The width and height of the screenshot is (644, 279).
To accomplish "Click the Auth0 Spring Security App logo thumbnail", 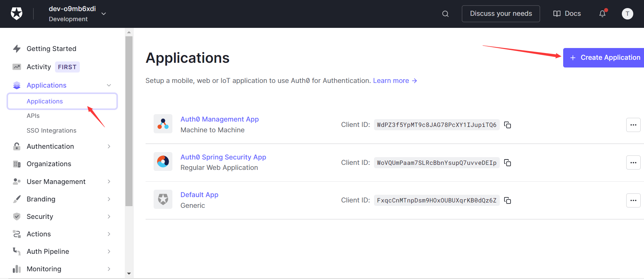I will click(x=163, y=161).
